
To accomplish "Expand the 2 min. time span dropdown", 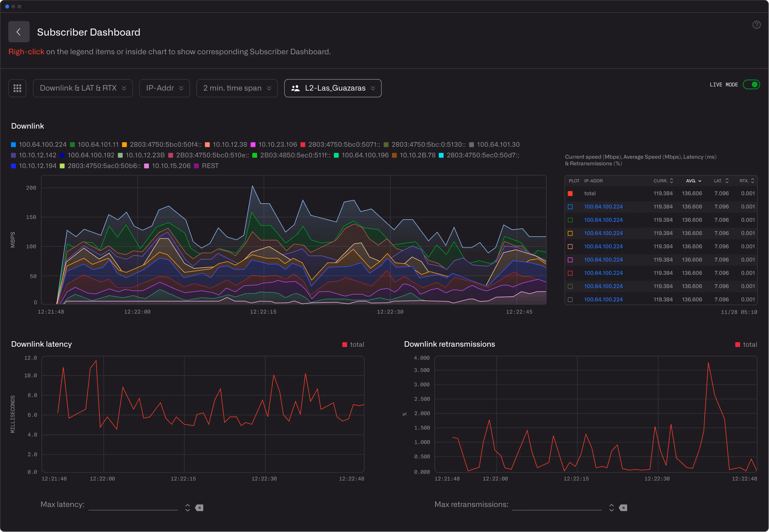I will 237,88.
